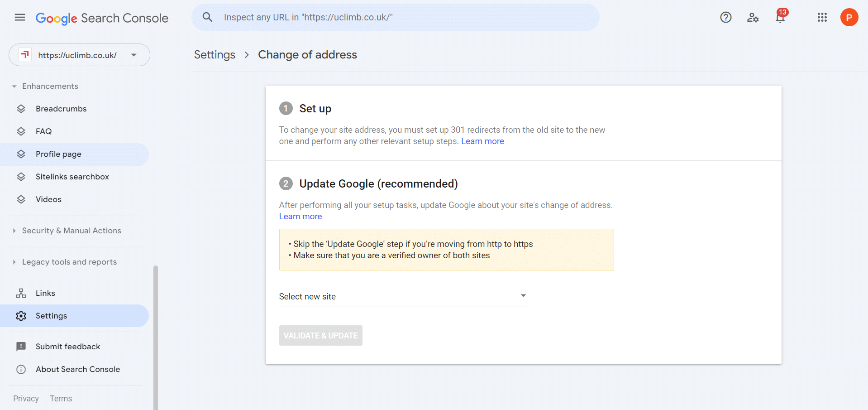Select the Breadcrumbs enhancement icon
The height and width of the screenshot is (410, 868).
21,108
